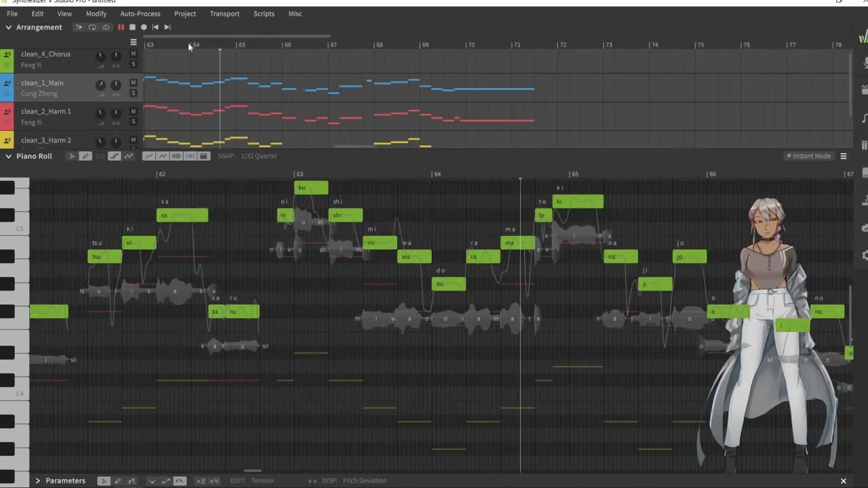
Task: Toggle the pitch curve icon in Piano Roll
Action: coord(128,156)
